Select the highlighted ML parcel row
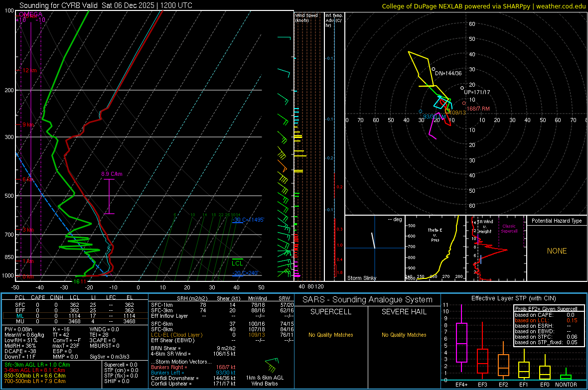 [x=75, y=316]
